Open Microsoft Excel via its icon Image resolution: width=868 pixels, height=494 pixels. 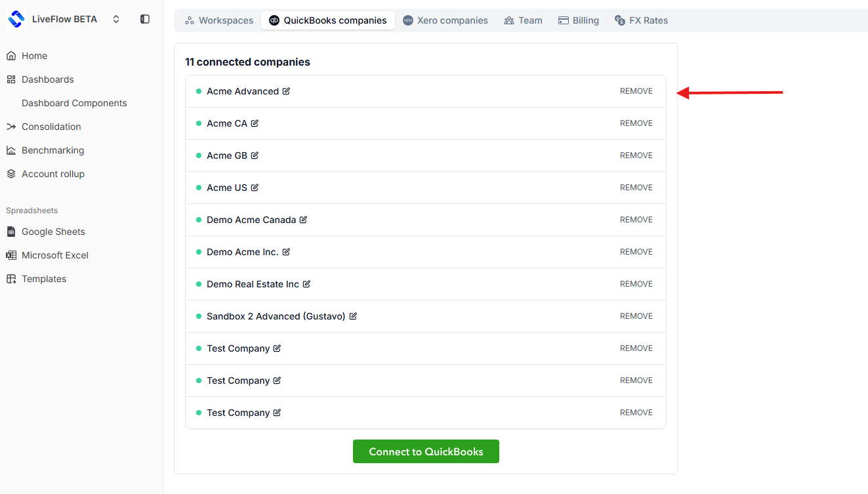11,255
